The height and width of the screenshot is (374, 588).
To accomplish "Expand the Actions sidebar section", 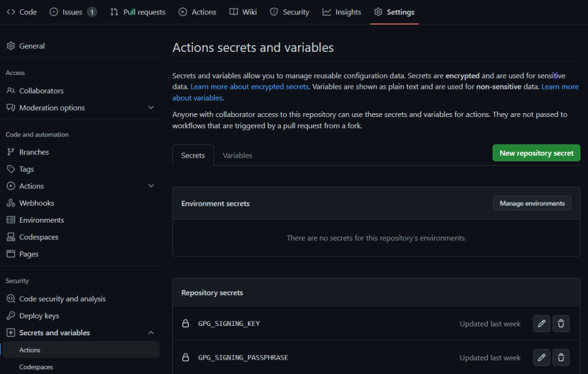I will point(150,186).
